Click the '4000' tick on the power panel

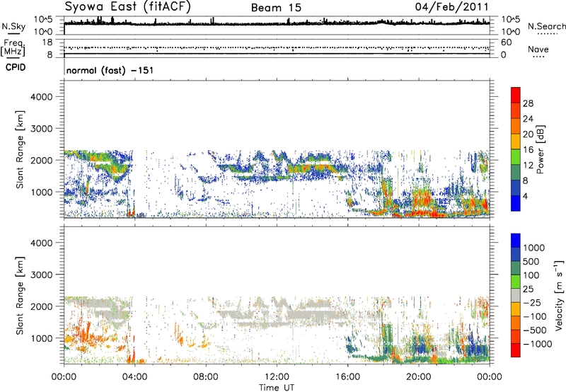(x=42, y=97)
